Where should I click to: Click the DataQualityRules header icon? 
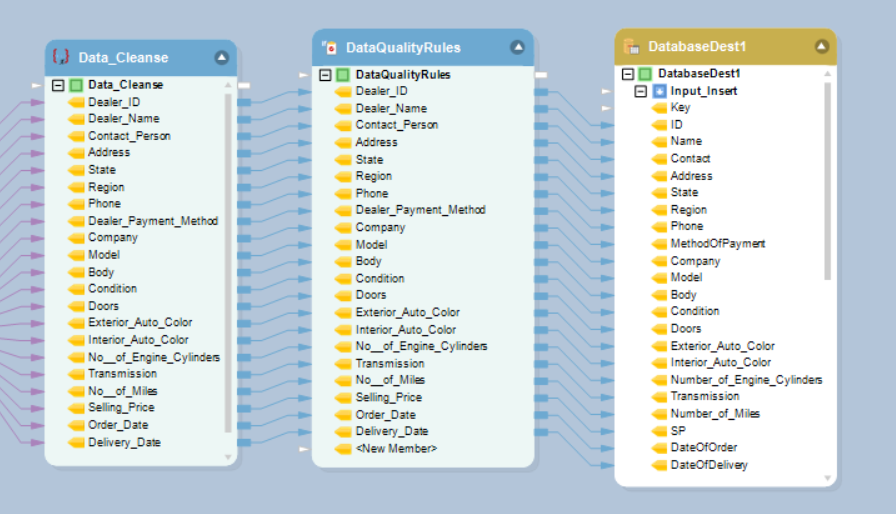pos(329,47)
